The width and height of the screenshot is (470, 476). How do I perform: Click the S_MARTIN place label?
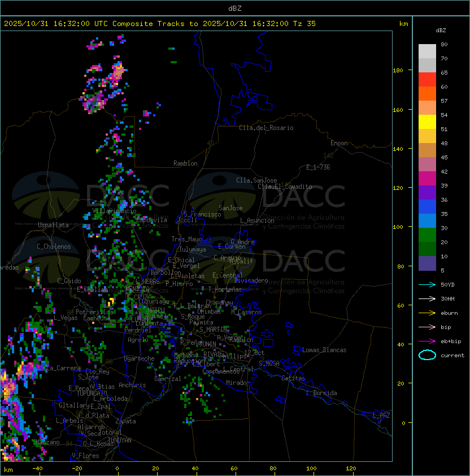point(214,330)
